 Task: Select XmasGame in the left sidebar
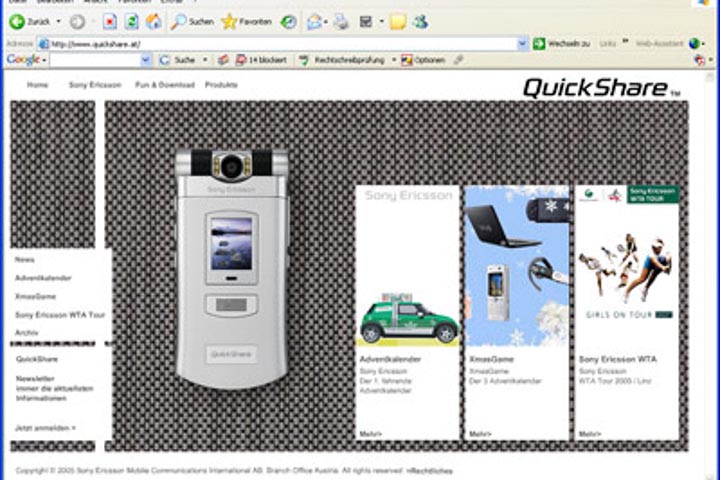point(35,296)
